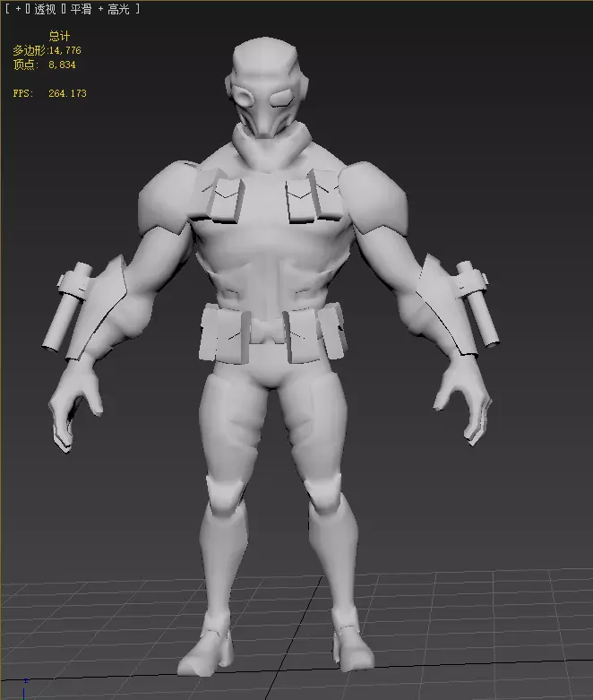Image resolution: width=593 pixels, height=700 pixels.
Task: Click the 多边形 14,776 polygon count
Action: pyautogui.click(x=47, y=50)
